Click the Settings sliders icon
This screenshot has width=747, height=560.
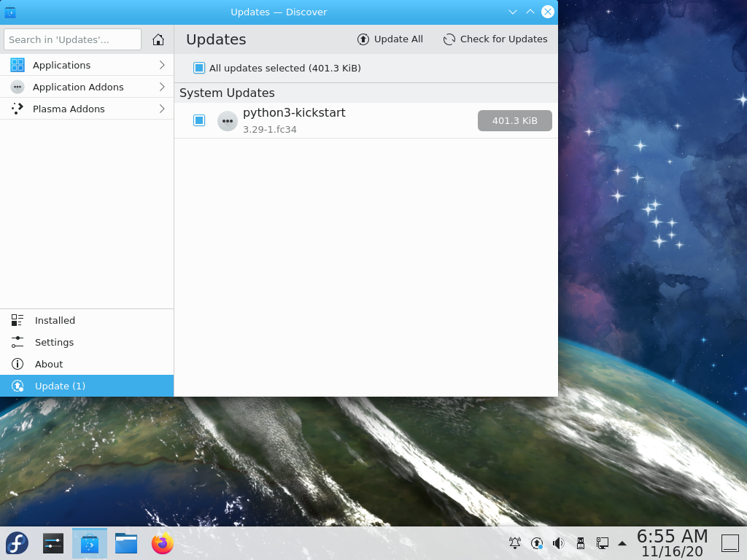point(18,343)
